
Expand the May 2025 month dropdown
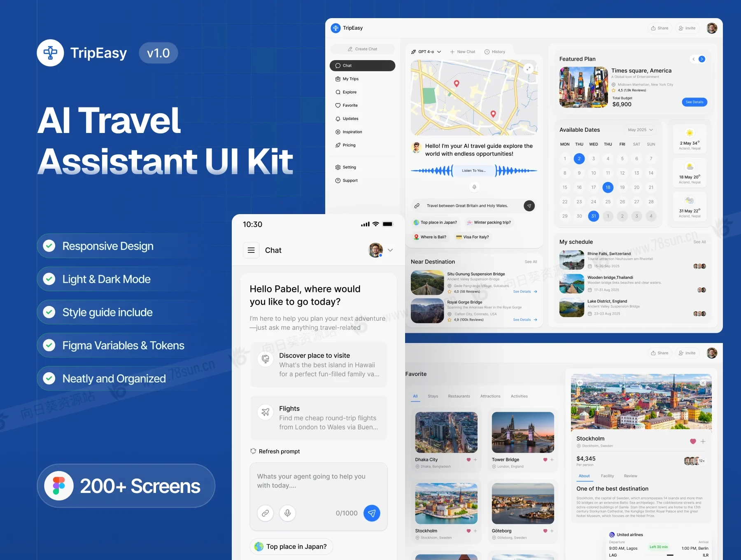pyautogui.click(x=640, y=130)
